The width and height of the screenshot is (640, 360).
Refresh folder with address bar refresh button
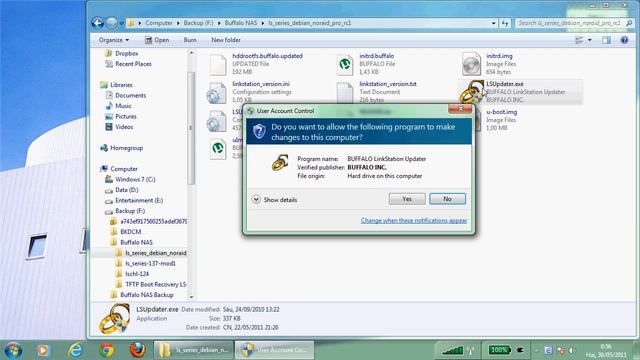(x=505, y=23)
